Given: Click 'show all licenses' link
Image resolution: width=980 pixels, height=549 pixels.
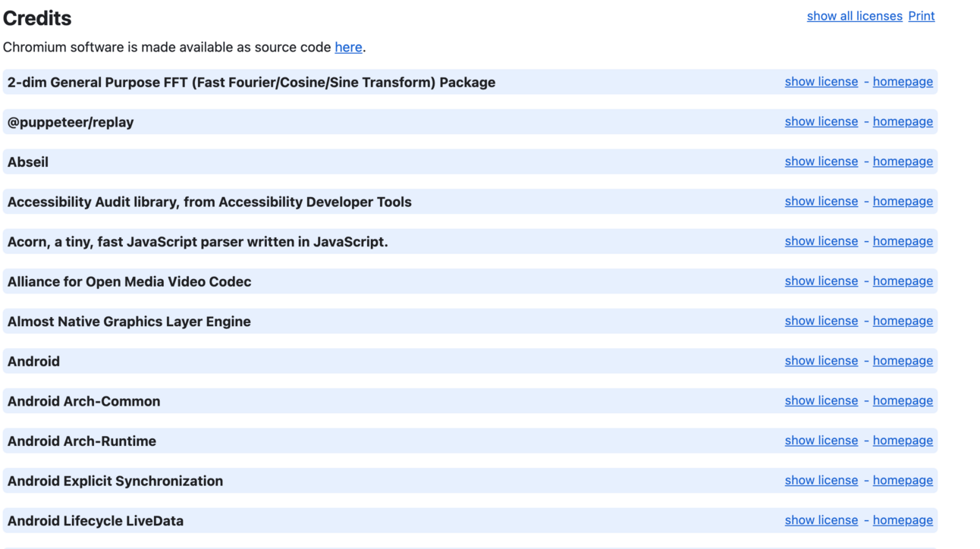Looking at the screenshot, I should tap(854, 16).
